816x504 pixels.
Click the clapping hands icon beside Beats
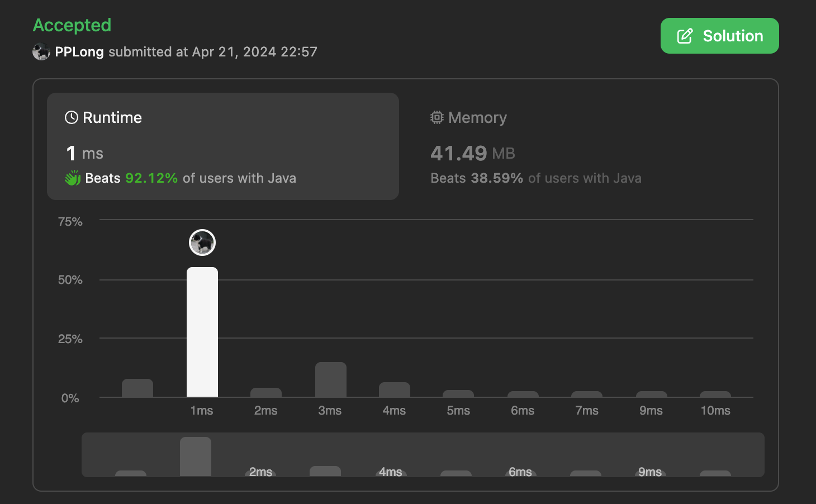tap(73, 178)
